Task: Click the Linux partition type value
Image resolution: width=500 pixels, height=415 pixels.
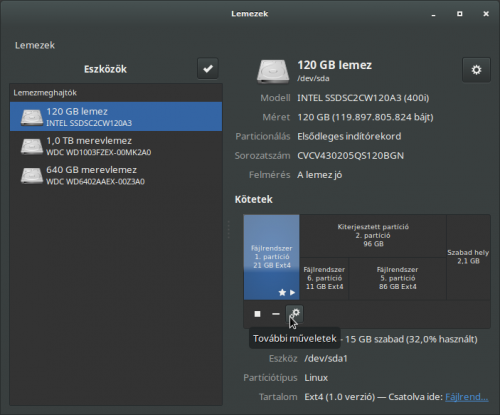Action: (316, 378)
